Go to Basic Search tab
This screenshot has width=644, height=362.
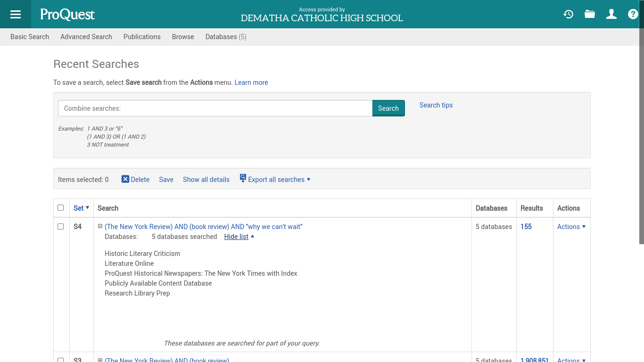[30, 37]
